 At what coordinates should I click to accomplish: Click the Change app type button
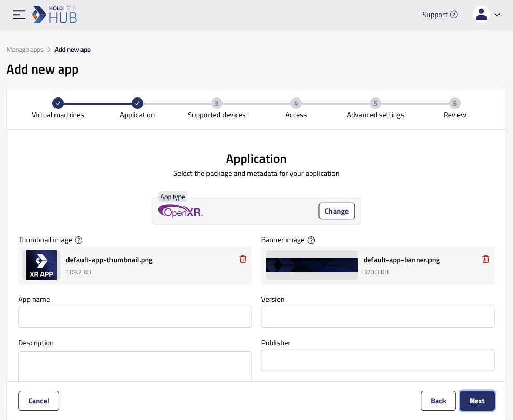click(337, 212)
